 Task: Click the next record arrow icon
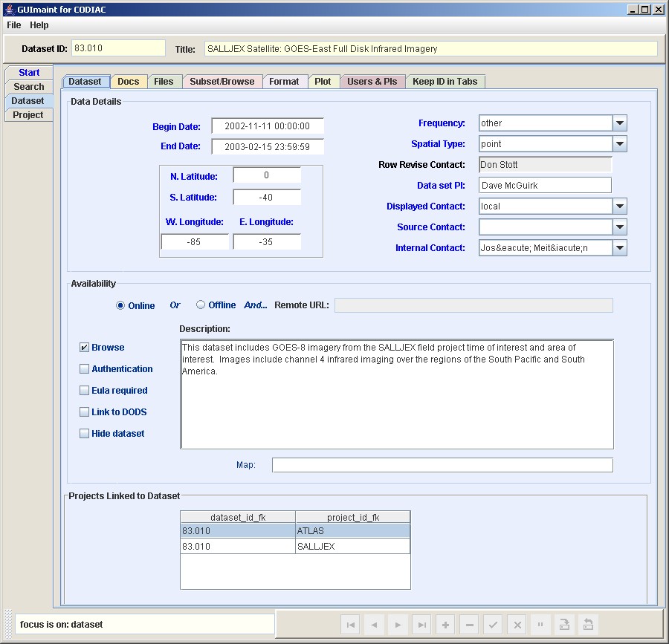pyautogui.click(x=398, y=625)
